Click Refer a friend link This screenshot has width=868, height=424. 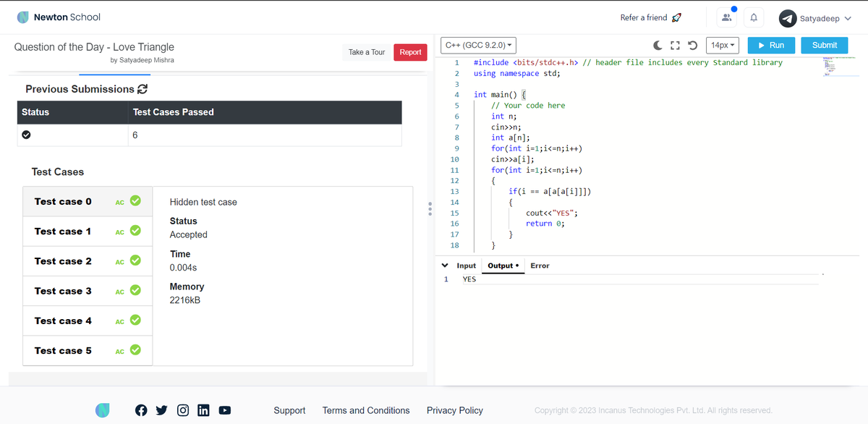point(644,17)
